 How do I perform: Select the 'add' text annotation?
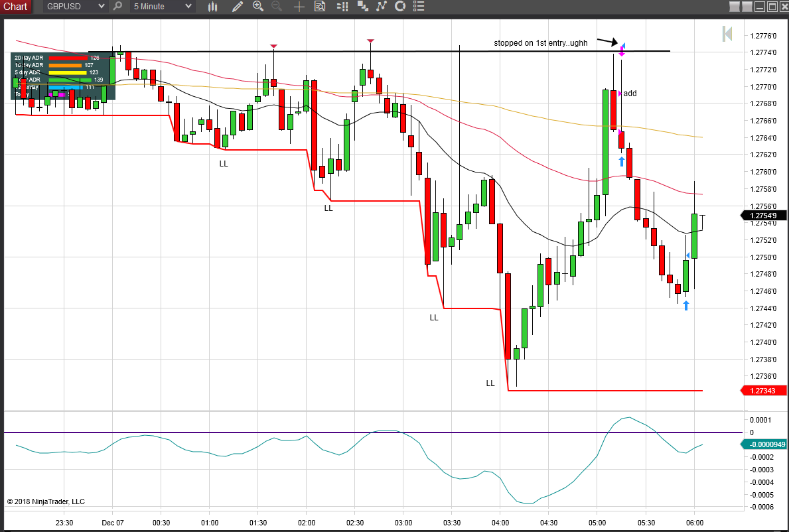point(630,94)
